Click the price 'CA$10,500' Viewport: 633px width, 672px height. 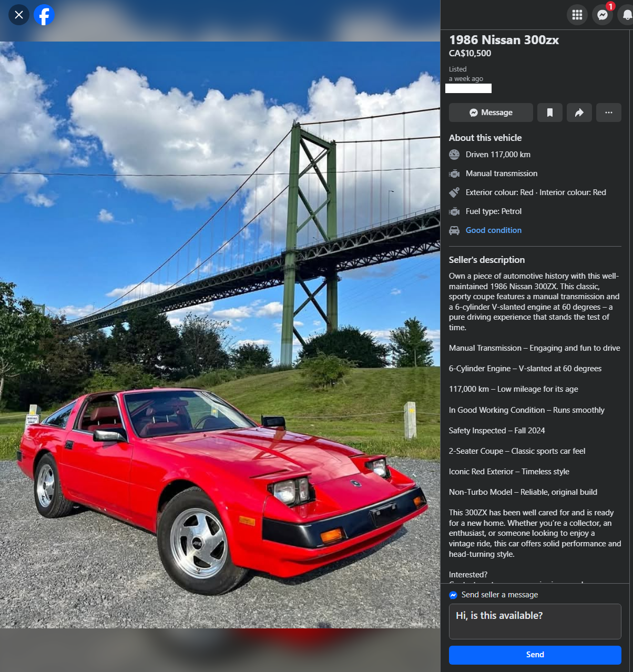(470, 53)
